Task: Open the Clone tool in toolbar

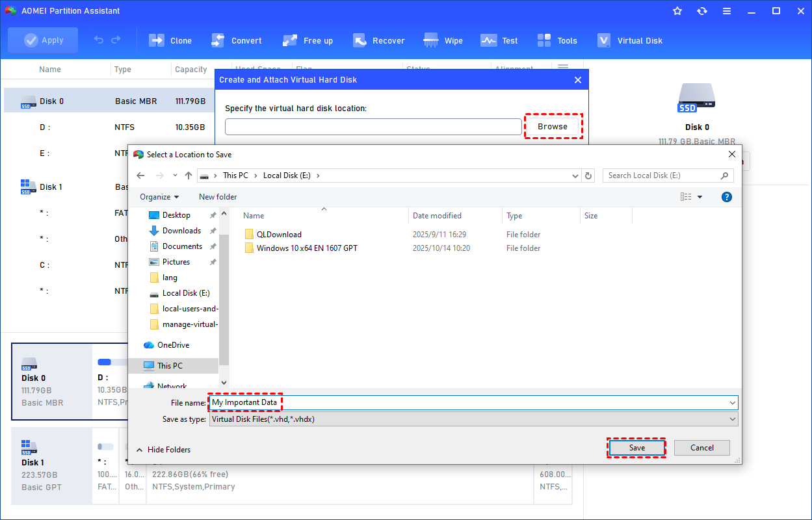Action: [x=170, y=40]
